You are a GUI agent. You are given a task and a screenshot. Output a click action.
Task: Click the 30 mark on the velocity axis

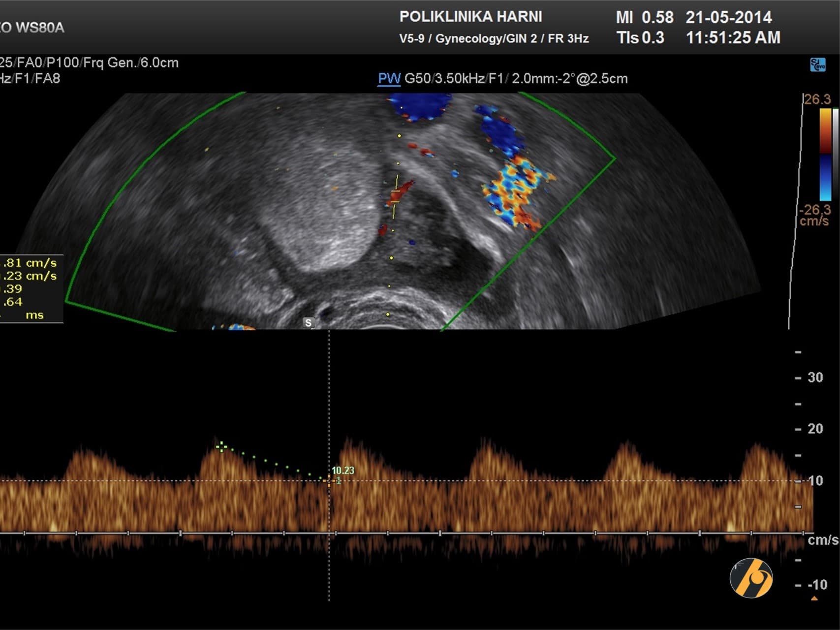click(x=815, y=378)
